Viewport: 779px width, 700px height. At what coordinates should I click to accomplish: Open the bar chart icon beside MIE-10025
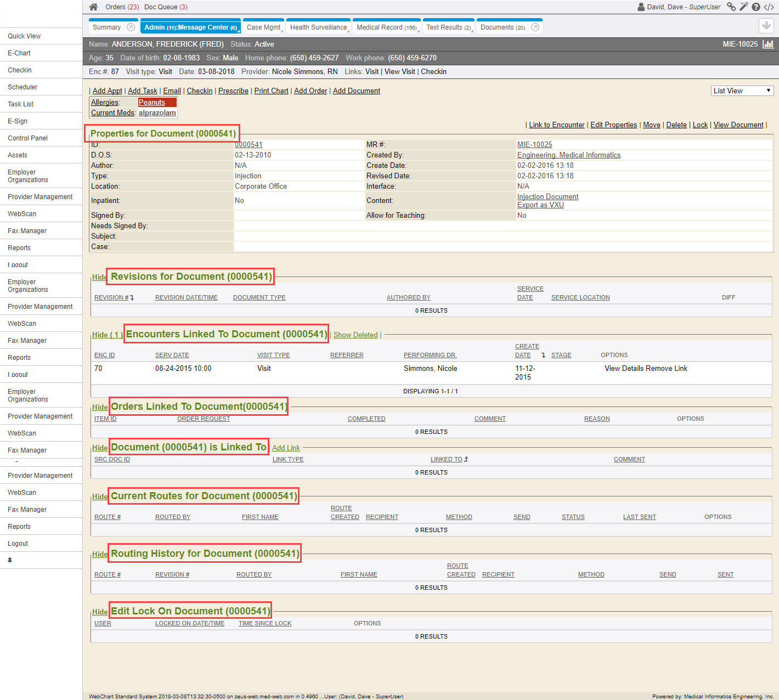coord(768,44)
